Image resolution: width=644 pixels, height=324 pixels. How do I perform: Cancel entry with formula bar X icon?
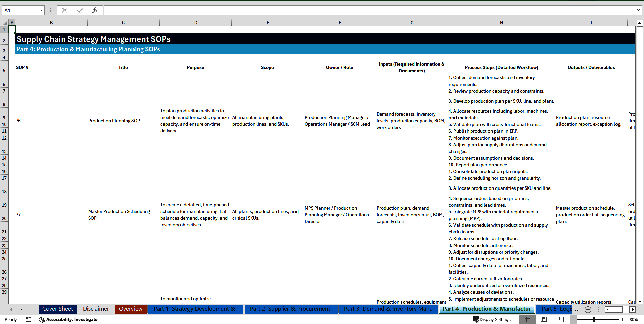click(x=64, y=10)
